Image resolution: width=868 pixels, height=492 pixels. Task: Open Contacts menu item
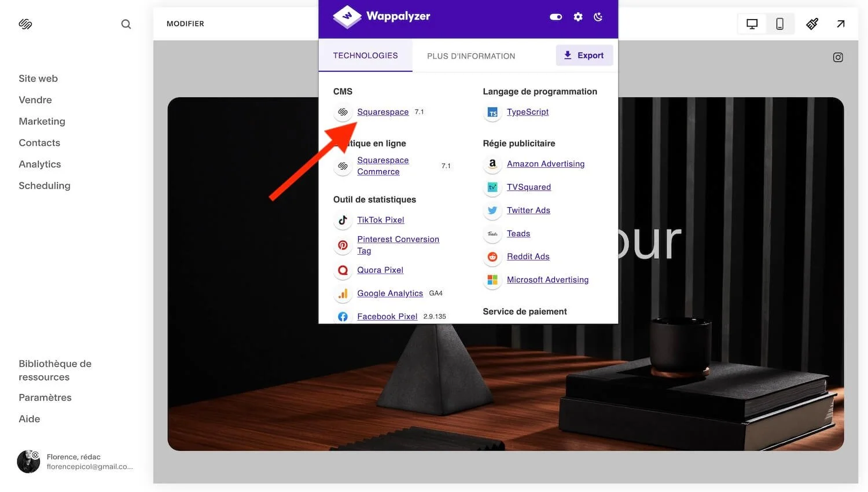[x=39, y=142]
